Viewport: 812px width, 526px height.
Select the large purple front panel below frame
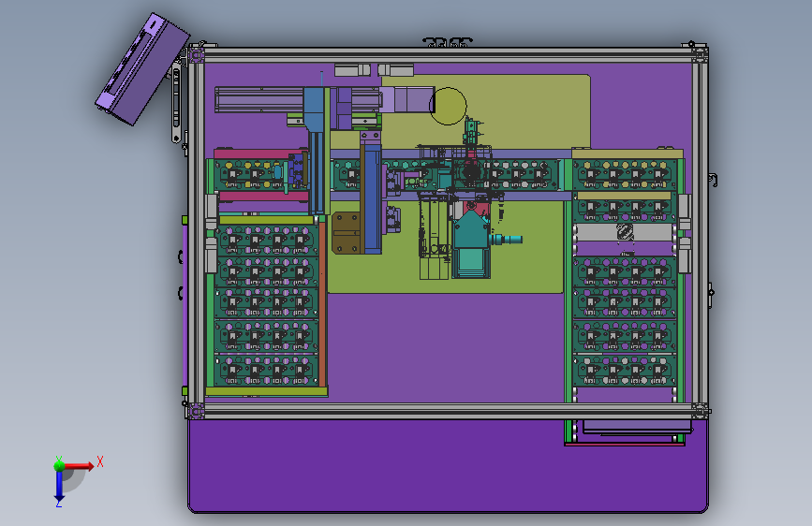coord(448,465)
